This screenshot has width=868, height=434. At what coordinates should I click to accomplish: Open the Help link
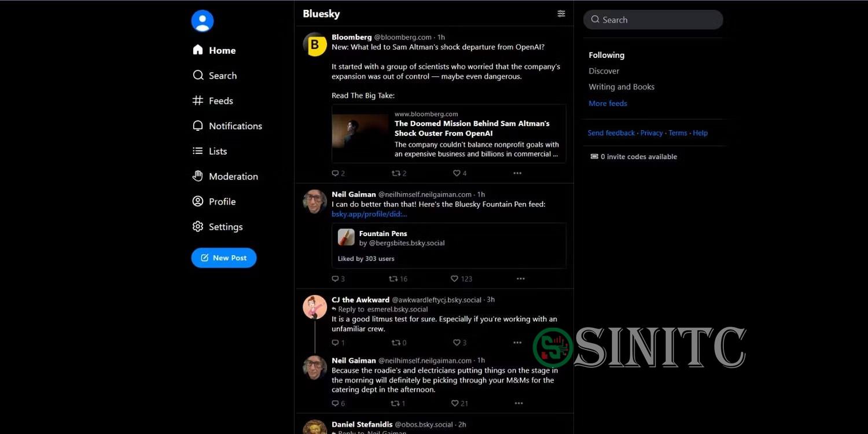tap(700, 133)
